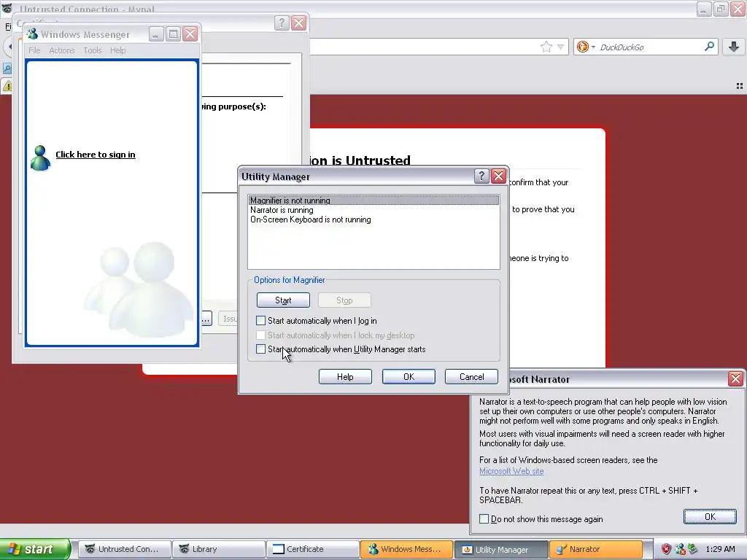Screen dimensions: 747x560
Task: Open browser downloads arrow button
Action: (734, 46)
